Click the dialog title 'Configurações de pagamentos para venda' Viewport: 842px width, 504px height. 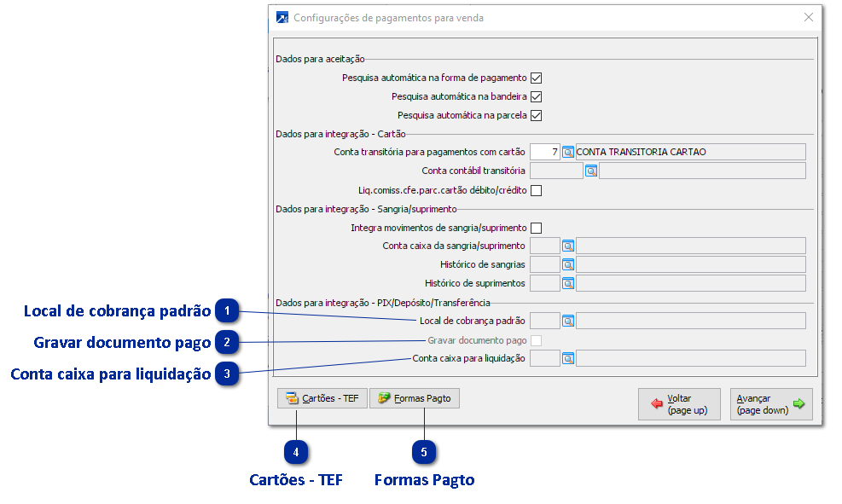(x=388, y=18)
